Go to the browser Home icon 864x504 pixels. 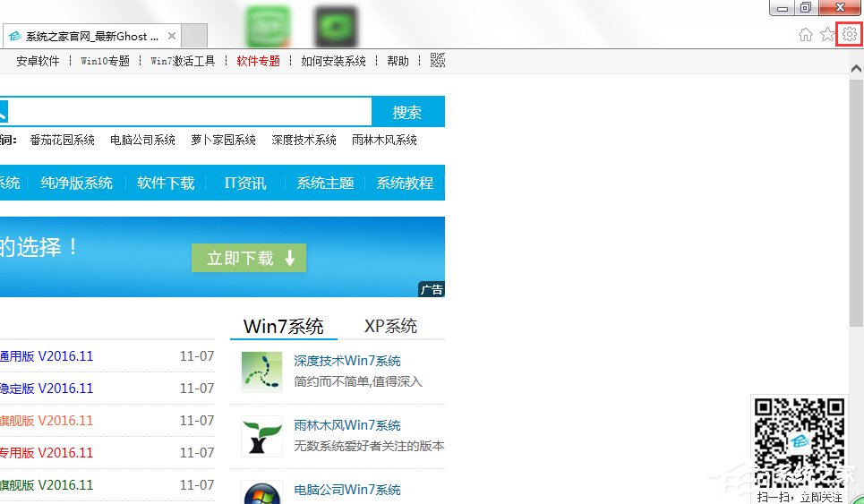pos(806,34)
